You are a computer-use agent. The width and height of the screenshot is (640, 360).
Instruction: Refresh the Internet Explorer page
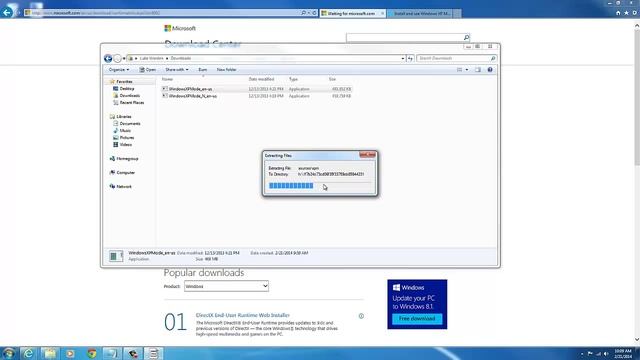(314, 13)
